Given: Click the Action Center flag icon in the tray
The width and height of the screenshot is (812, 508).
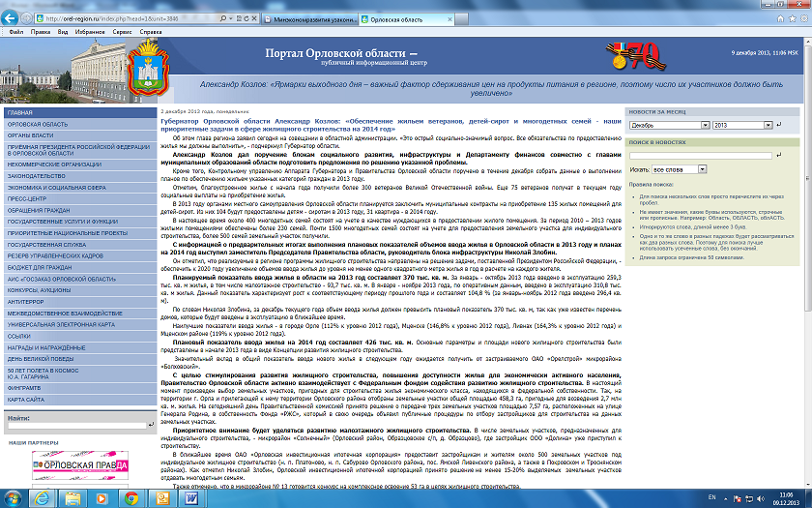Looking at the screenshot, I should click(737, 498).
